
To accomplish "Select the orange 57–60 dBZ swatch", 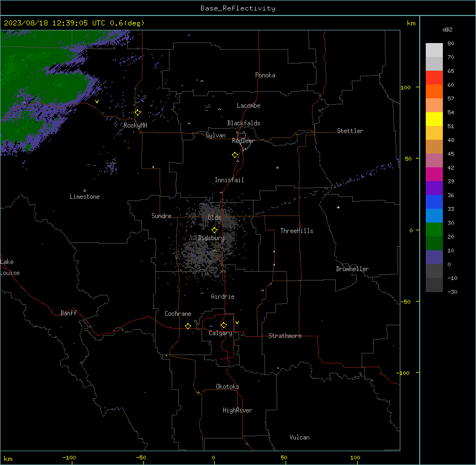I will click(434, 91).
